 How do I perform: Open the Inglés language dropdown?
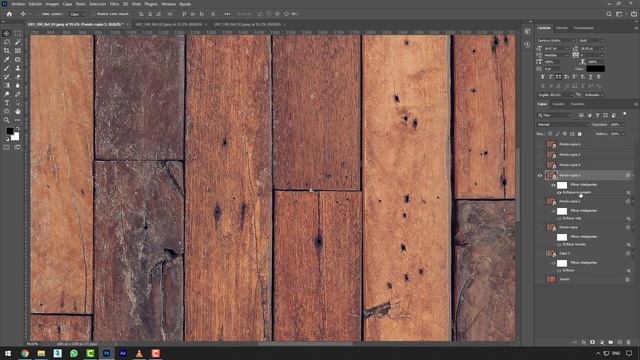pyautogui.click(x=555, y=95)
